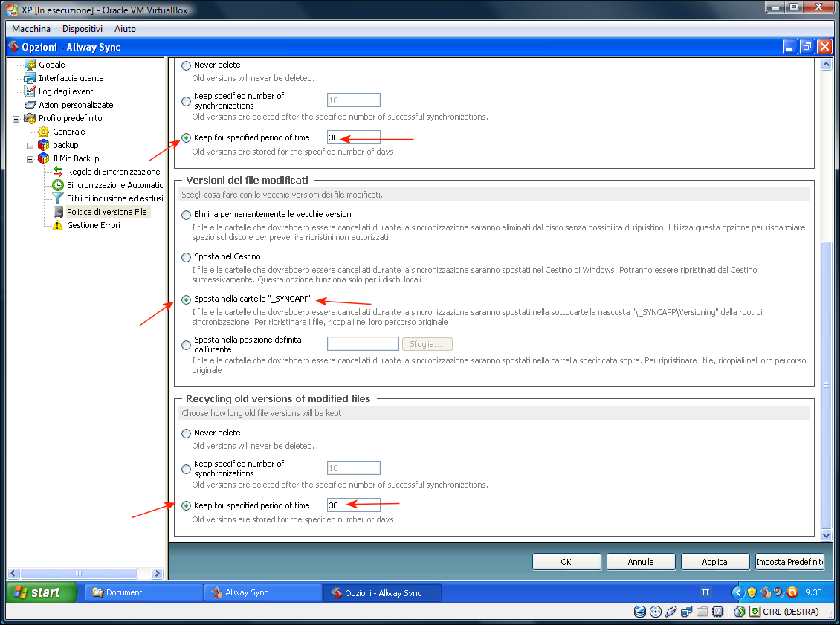Click the options panel vertical scrollbar thumb
840x625 pixels.
coord(826,384)
